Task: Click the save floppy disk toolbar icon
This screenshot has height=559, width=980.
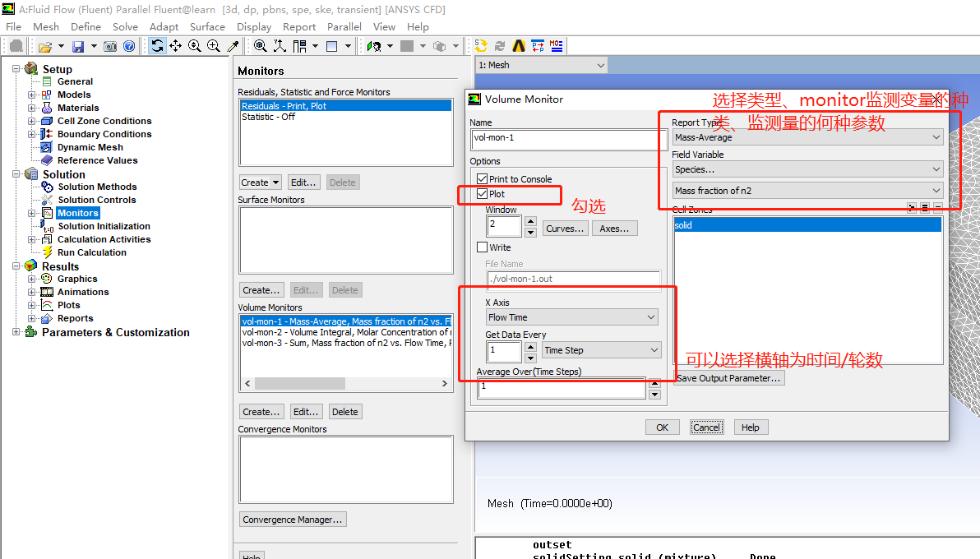Action: 78,46
